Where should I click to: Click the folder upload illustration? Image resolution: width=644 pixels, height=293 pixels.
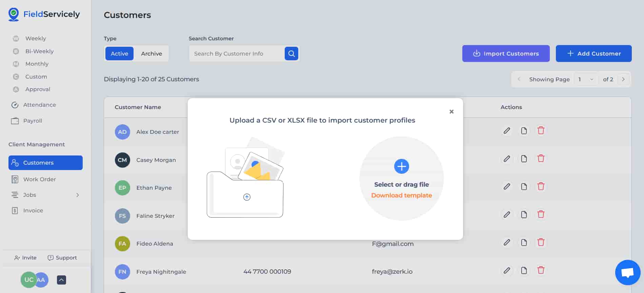click(245, 177)
